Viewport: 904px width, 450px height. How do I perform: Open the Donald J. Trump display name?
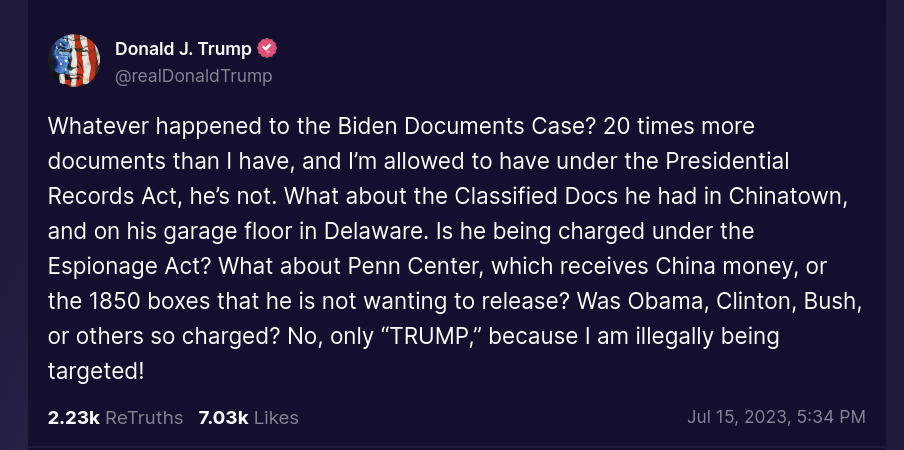point(183,50)
